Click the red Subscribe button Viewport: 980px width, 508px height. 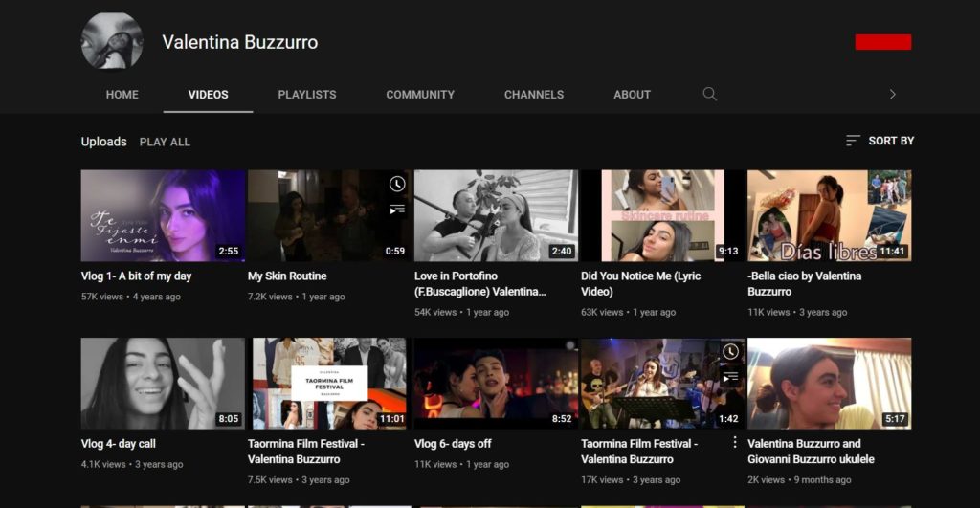pos(883,42)
